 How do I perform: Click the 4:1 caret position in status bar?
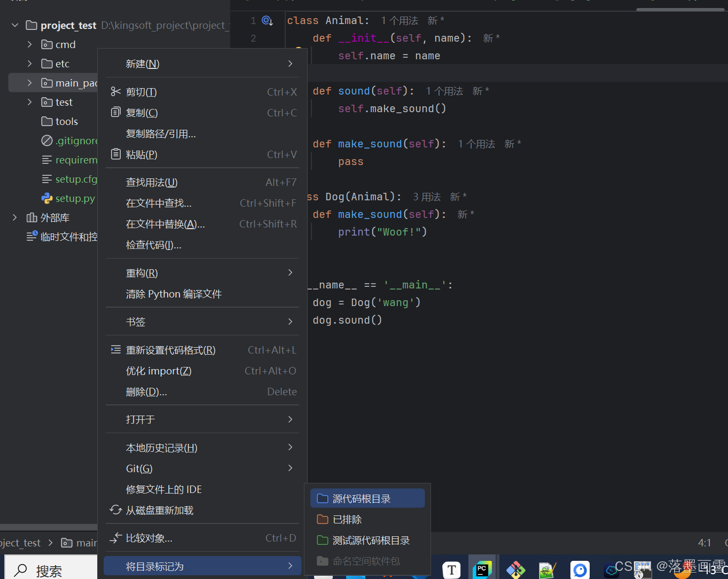(704, 543)
